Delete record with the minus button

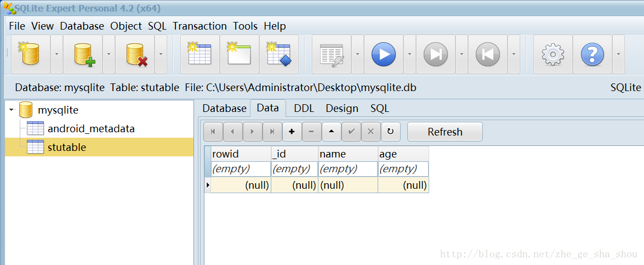pyautogui.click(x=312, y=132)
